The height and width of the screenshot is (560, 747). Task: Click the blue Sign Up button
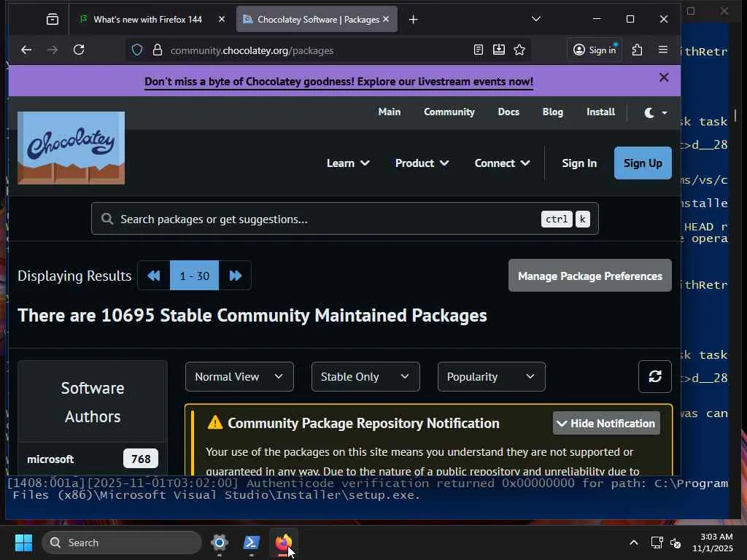[643, 163]
